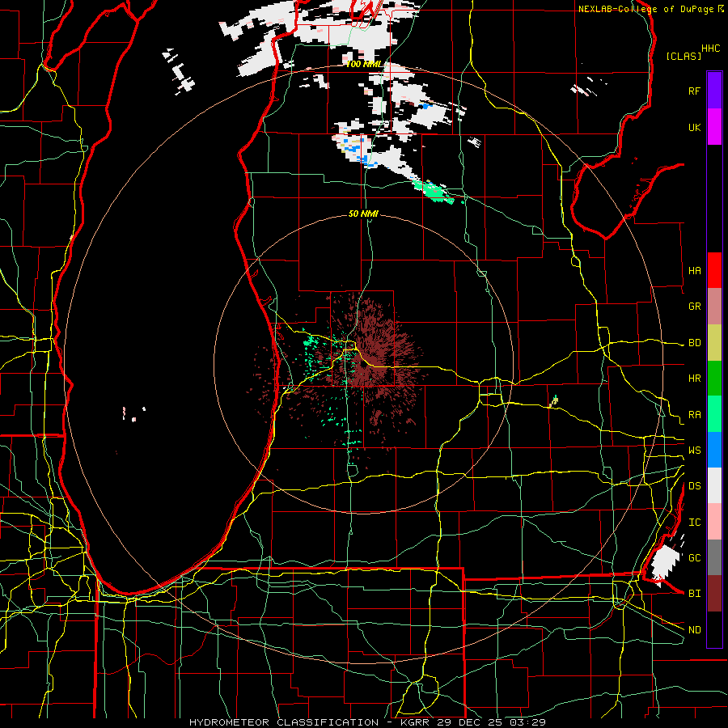728x728 pixels.
Task: Click the '[CLAS]' legend header
Action: [x=684, y=56]
